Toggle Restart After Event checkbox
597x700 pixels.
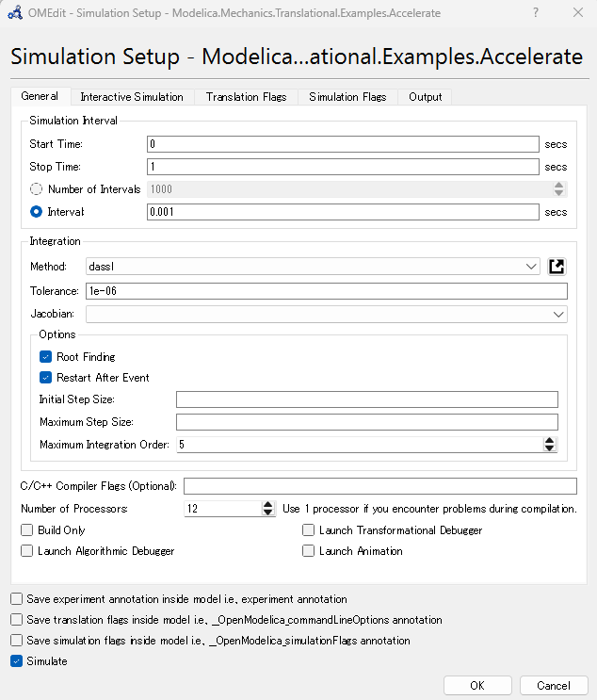click(45, 378)
